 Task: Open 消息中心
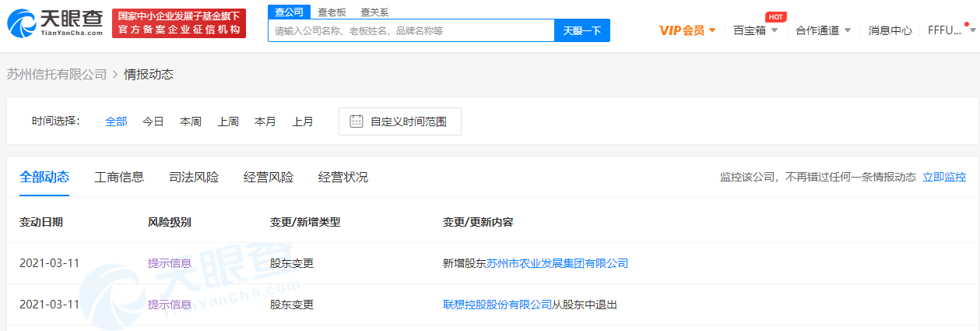click(x=890, y=30)
